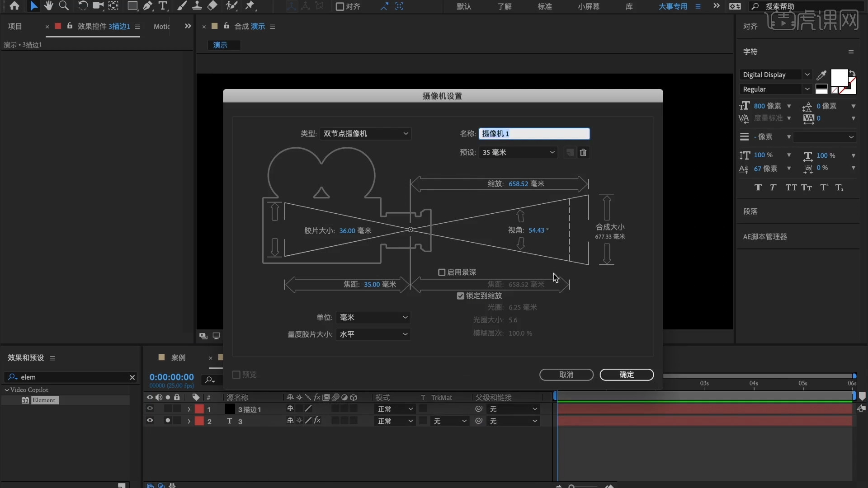Viewport: 868px width, 488px height.
Task: Click 取消 to cancel camera dialog
Action: coord(566,375)
